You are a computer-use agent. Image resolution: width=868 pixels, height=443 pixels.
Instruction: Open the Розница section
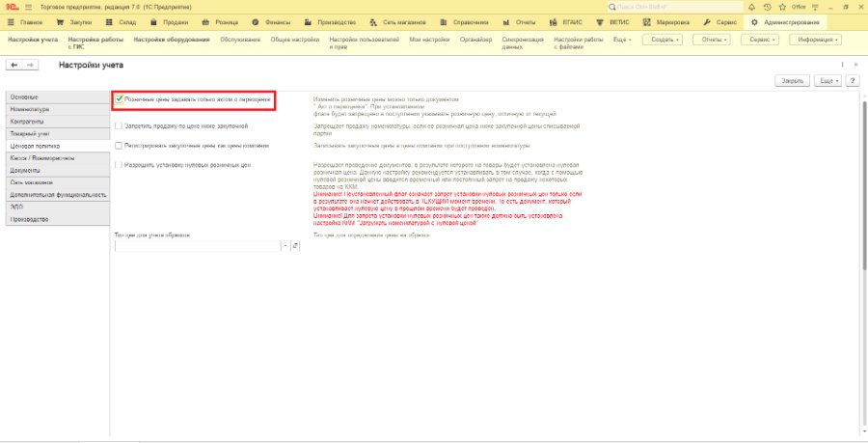pyautogui.click(x=220, y=22)
